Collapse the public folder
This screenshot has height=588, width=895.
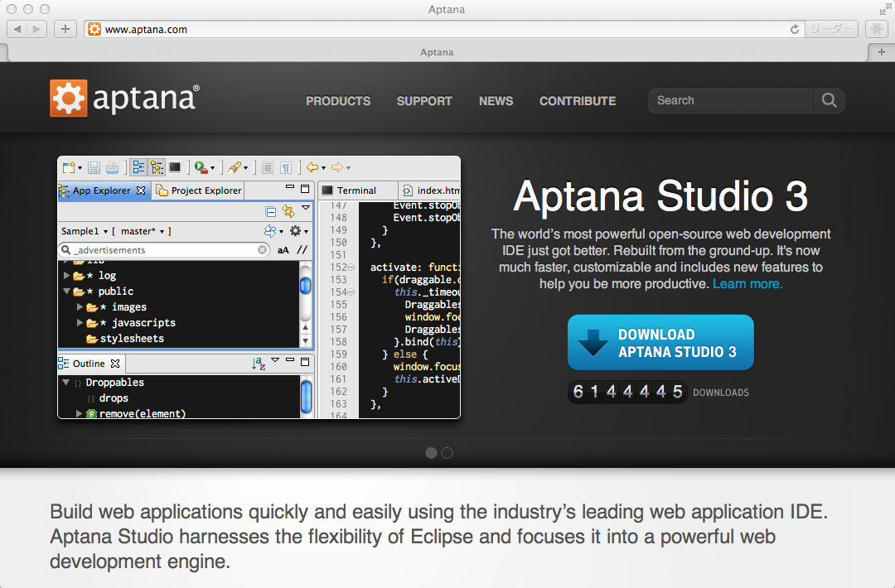67,292
